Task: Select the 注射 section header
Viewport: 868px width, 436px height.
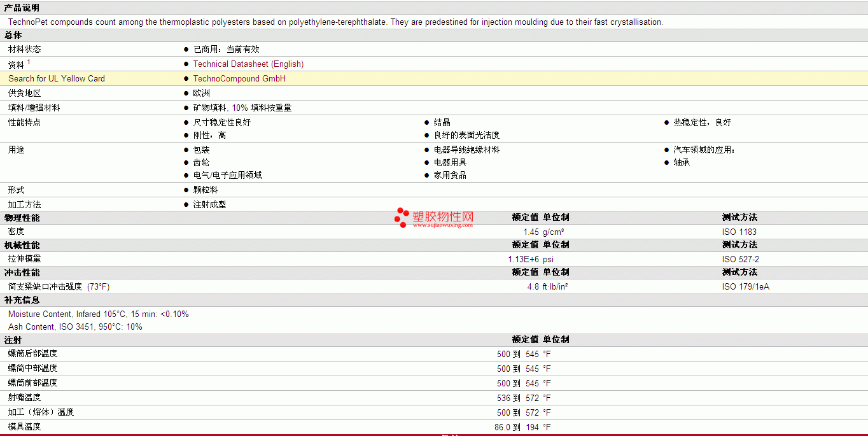Action: [x=13, y=340]
